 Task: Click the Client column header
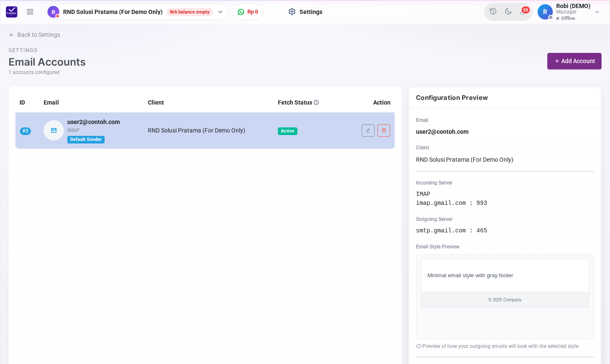tap(156, 102)
